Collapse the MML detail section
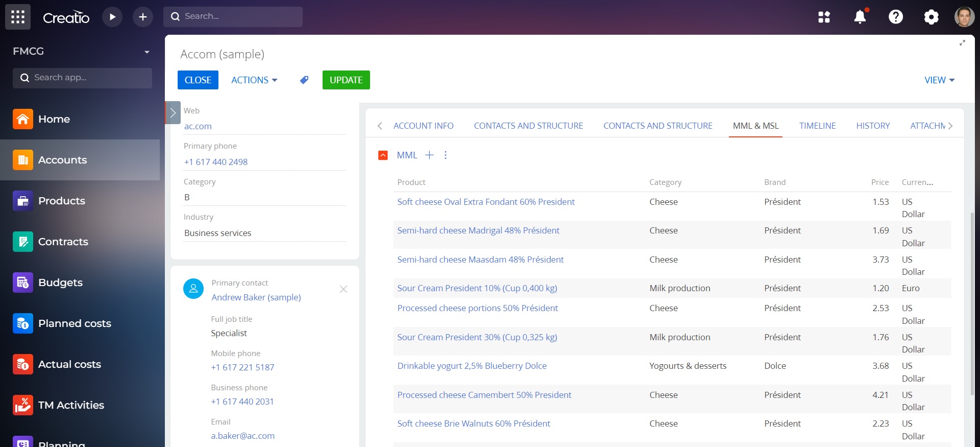 pos(383,155)
